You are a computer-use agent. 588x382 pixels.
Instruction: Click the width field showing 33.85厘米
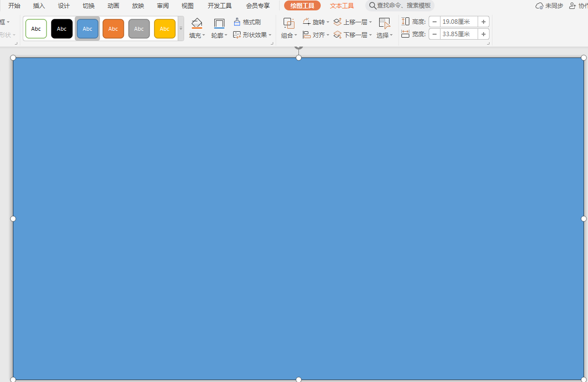click(459, 34)
